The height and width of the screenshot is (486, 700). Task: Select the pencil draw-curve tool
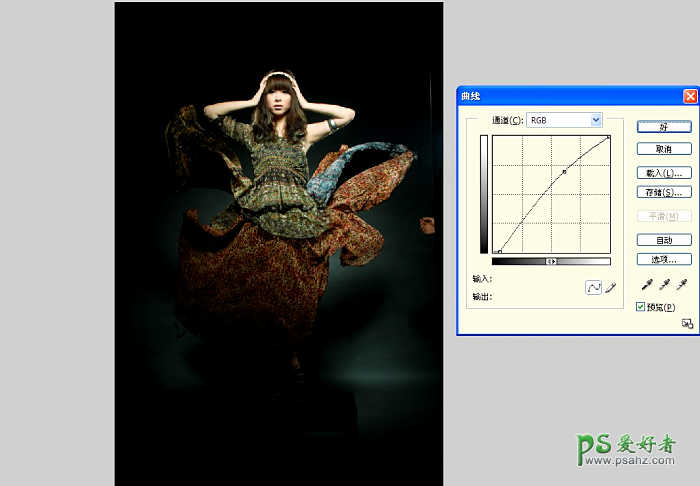coord(611,287)
